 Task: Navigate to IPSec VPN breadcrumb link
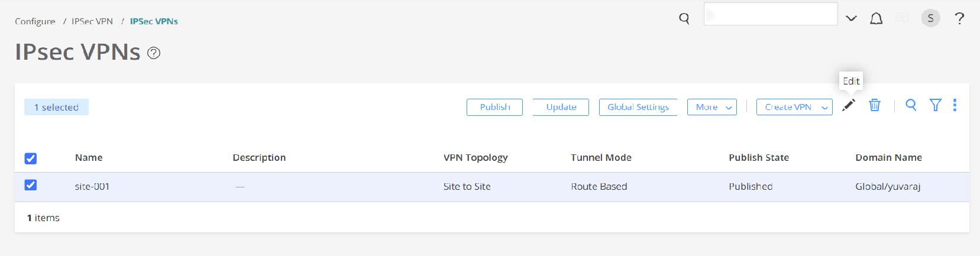click(92, 21)
